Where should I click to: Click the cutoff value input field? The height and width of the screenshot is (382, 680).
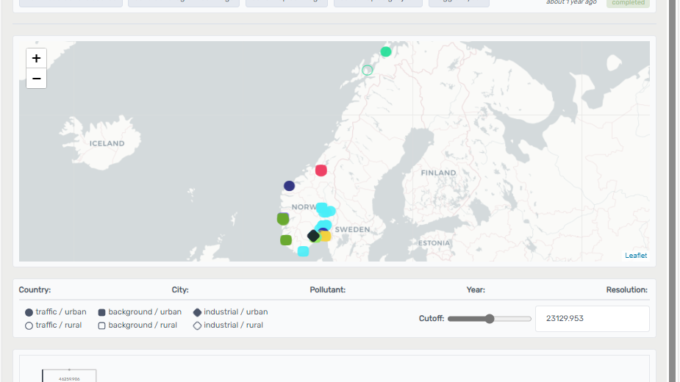(592, 319)
